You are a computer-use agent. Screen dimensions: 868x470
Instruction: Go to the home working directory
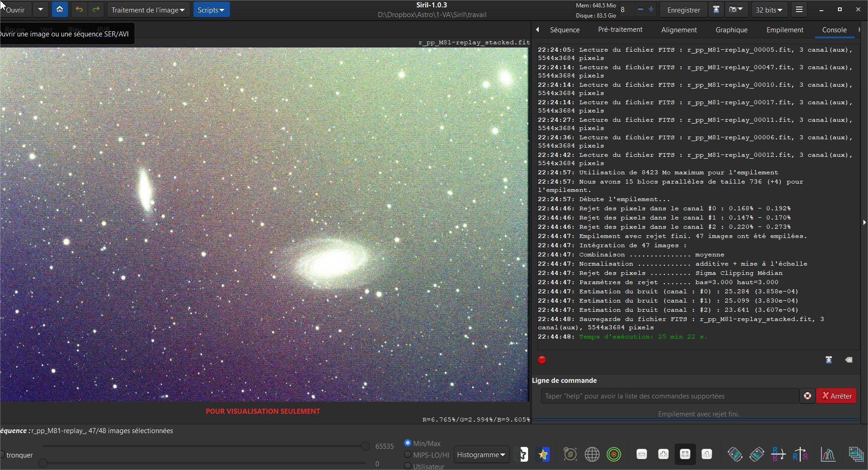pos(59,9)
